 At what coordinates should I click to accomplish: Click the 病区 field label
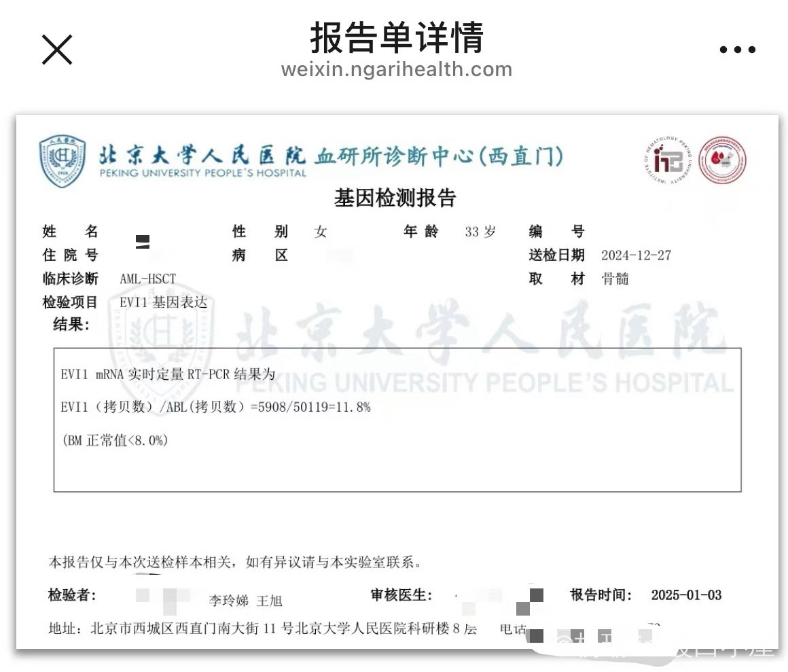click(259, 255)
